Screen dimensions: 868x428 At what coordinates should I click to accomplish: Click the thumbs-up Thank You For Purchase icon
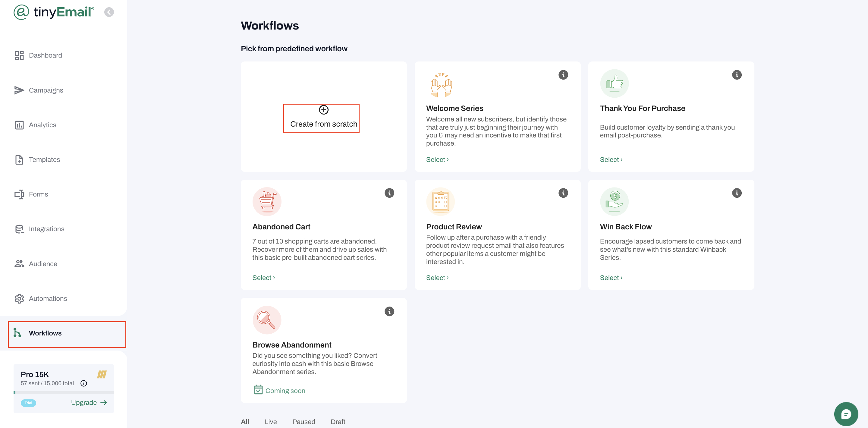coord(614,83)
